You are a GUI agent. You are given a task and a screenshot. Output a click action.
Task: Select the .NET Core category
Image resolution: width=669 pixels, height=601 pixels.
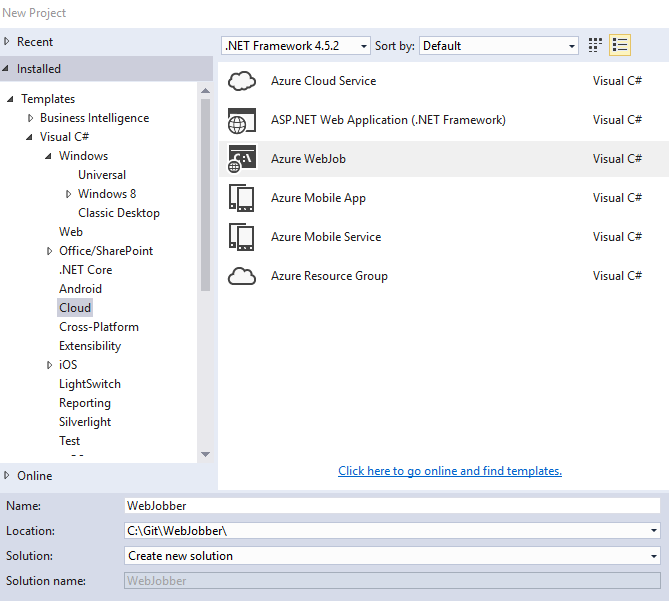(85, 270)
